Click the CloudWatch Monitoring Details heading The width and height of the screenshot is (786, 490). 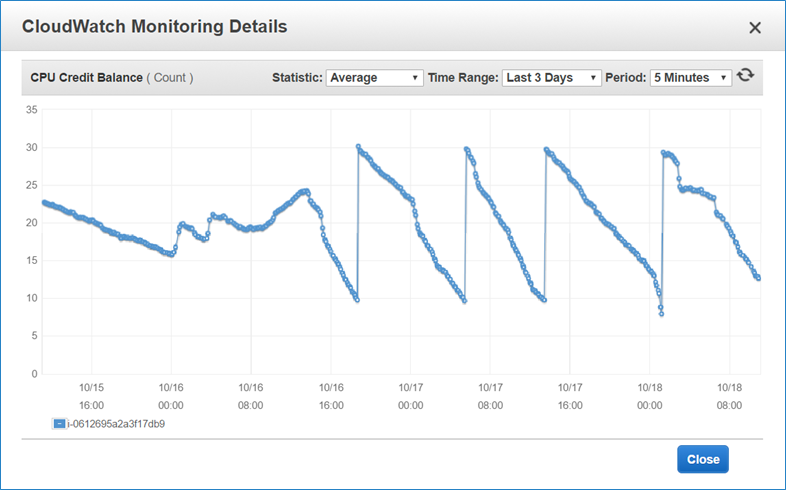coord(154,27)
